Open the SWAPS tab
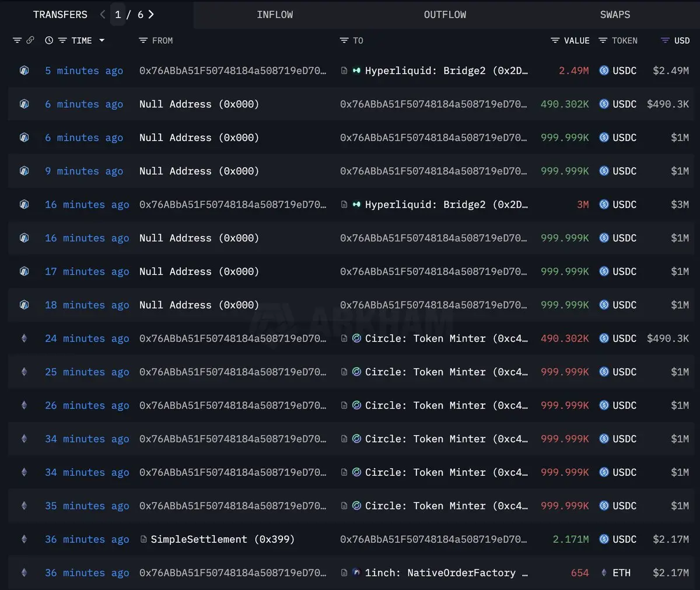This screenshot has width=700, height=590. pos(615,15)
